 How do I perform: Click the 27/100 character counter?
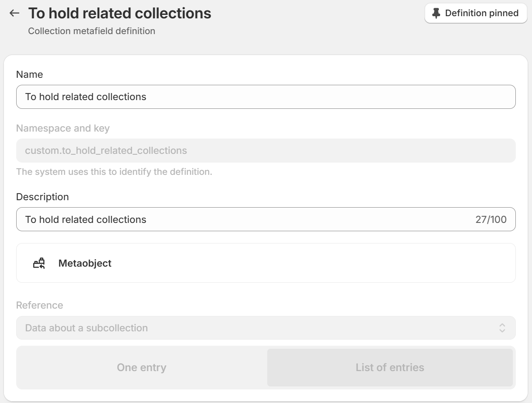491,219
